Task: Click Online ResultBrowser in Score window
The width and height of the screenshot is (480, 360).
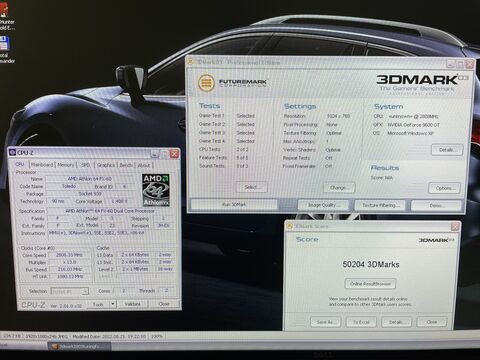Action: 370,284
